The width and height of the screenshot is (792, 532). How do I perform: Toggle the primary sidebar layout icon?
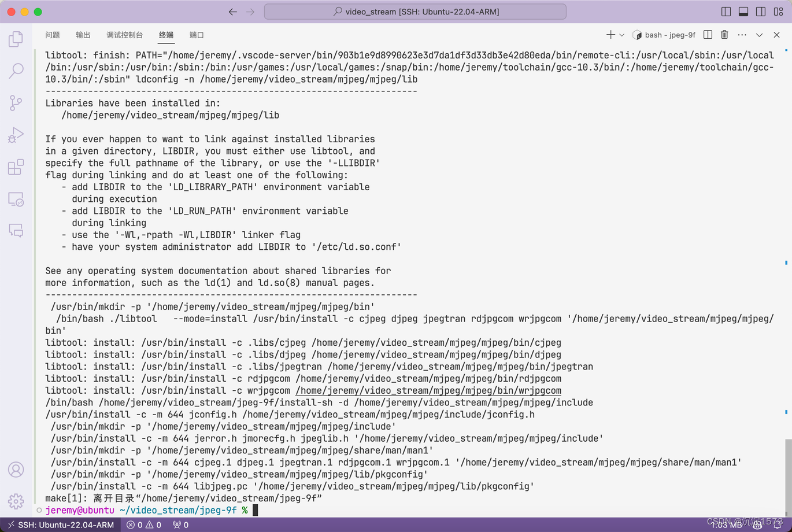click(x=727, y=12)
